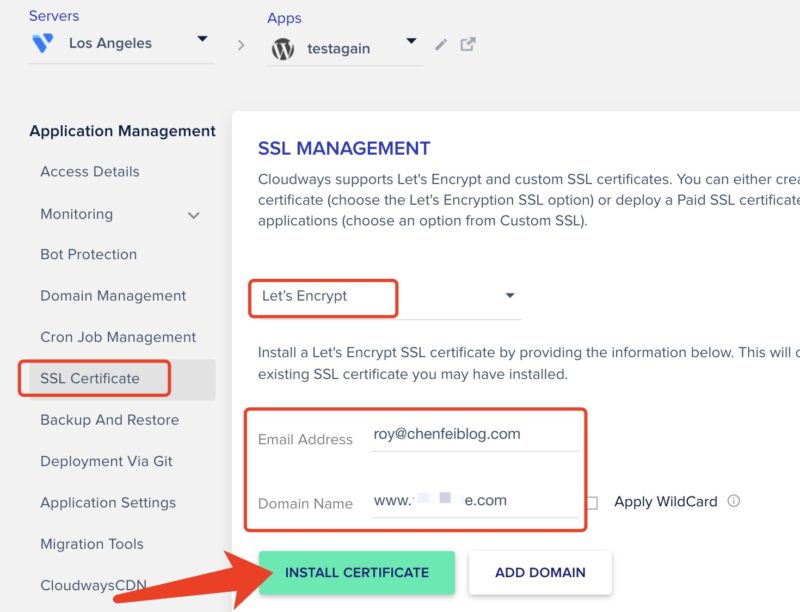
Task: Open CloudwaysCDN section
Action: click(93, 585)
